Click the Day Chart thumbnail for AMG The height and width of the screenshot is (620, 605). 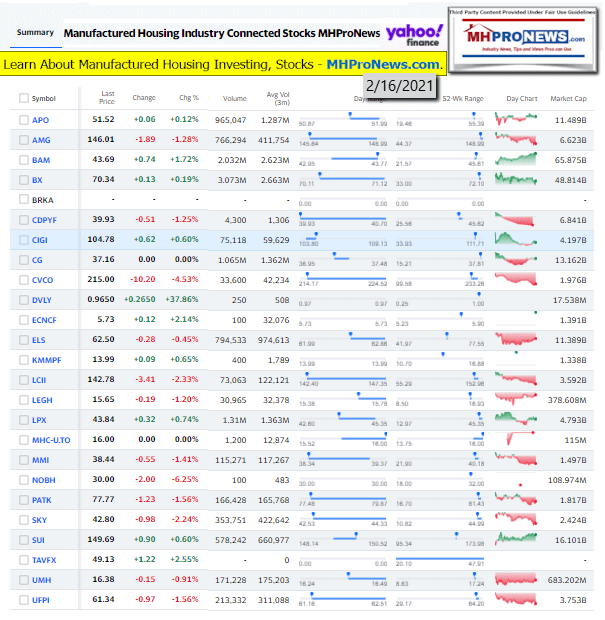pyautogui.click(x=519, y=139)
